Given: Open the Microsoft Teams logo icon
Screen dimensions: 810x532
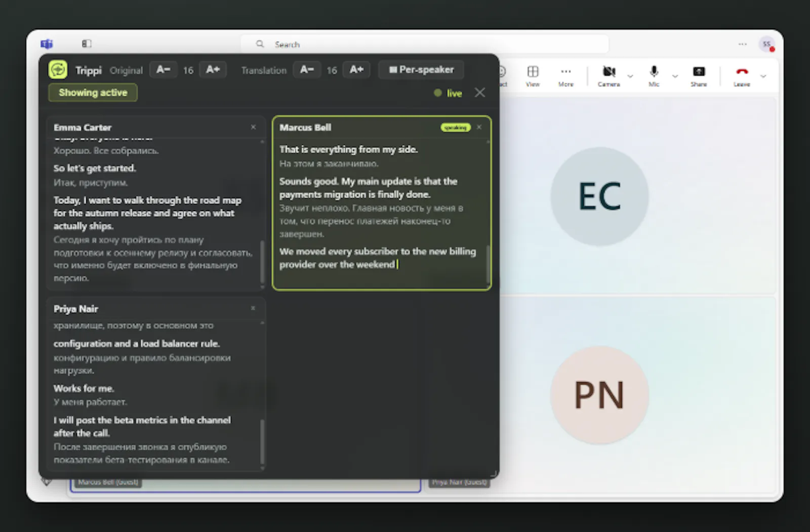Looking at the screenshot, I should click(x=47, y=44).
